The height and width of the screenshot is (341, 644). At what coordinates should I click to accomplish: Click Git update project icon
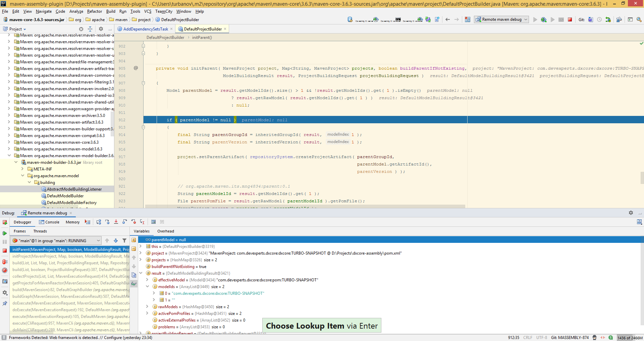pyautogui.click(x=590, y=20)
